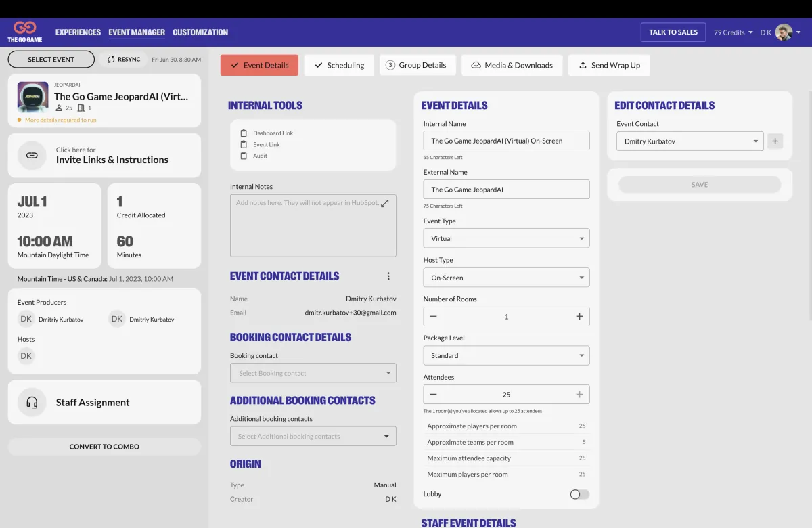Click the DK Hosts avatar
812x528 pixels.
coord(26,356)
